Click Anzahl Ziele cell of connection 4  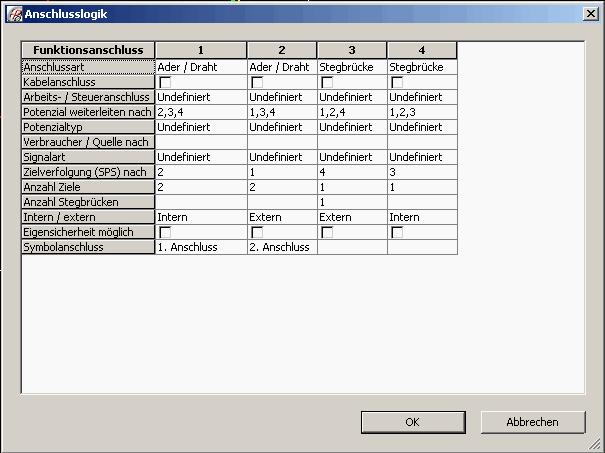[422, 187]
